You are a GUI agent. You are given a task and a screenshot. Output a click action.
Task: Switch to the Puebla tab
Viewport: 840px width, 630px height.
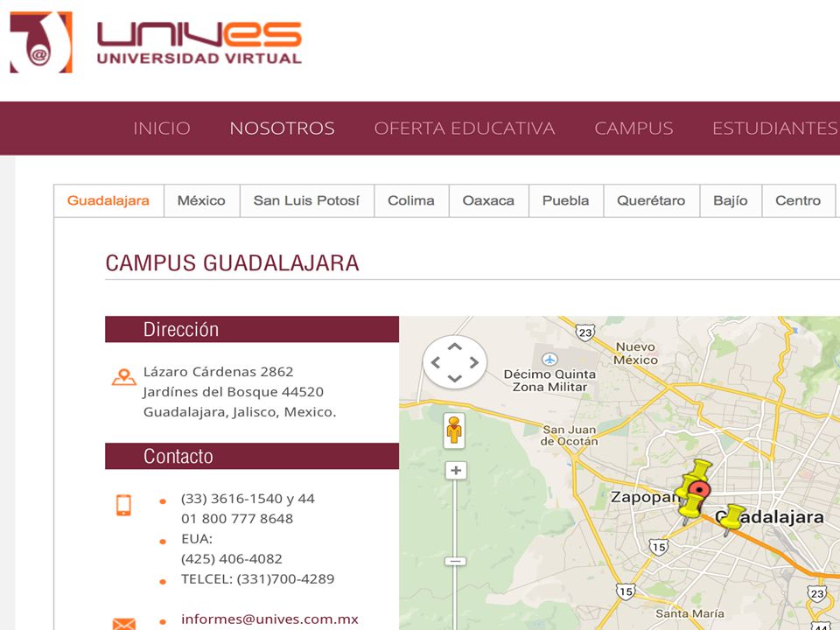tap(566, 201)
